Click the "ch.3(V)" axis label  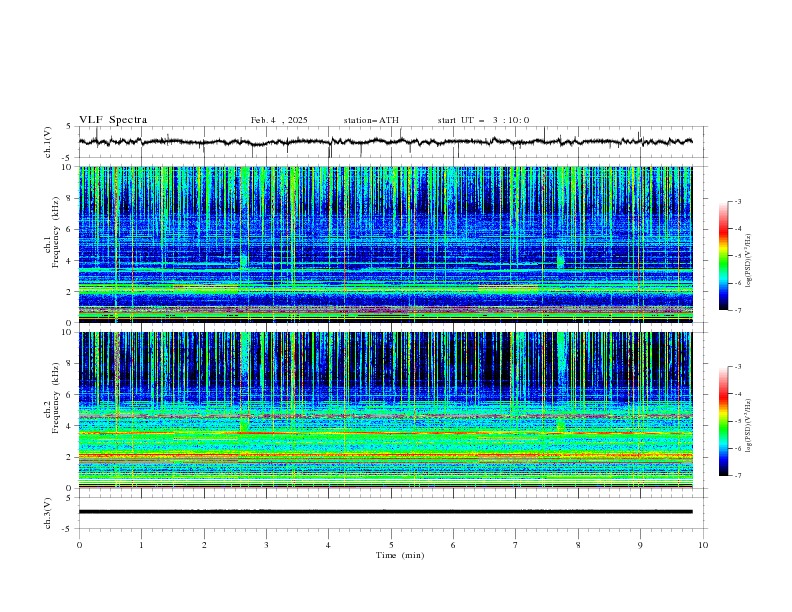tap(48, 513)
